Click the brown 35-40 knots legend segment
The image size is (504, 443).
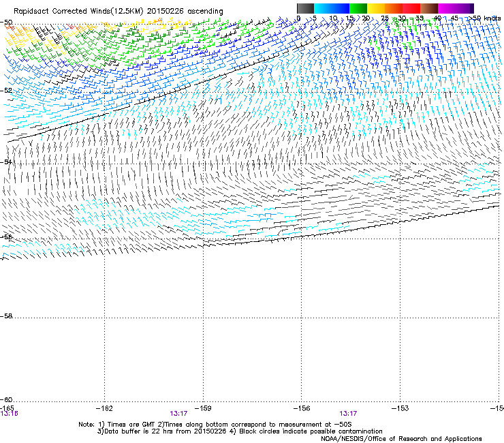coord(429,8)
